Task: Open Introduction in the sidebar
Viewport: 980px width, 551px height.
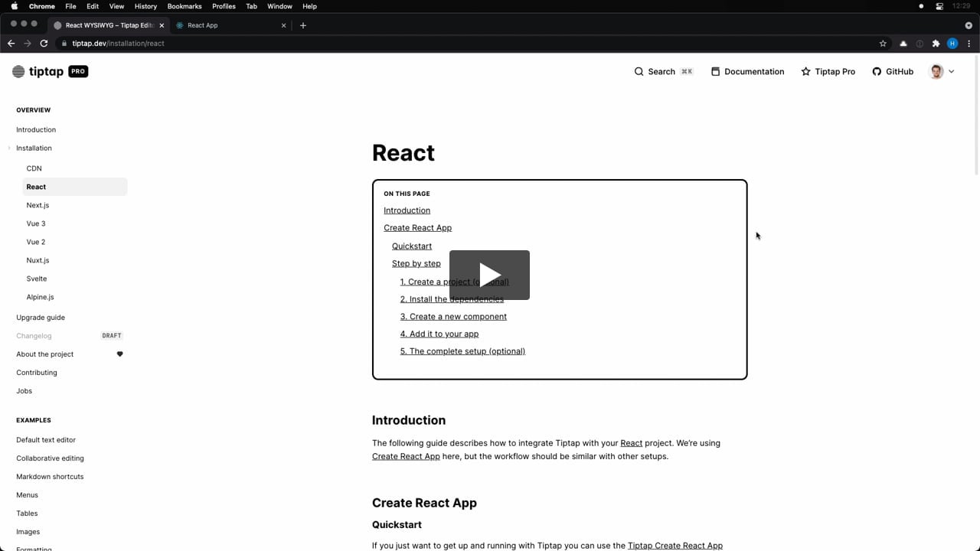Action: (36, 130)
